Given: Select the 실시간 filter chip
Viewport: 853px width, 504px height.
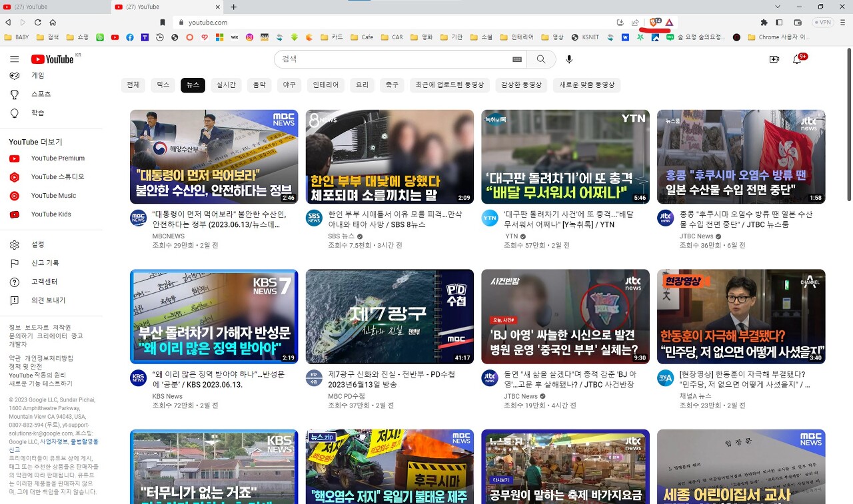Looking at the screenshot, I should [226, 85].
